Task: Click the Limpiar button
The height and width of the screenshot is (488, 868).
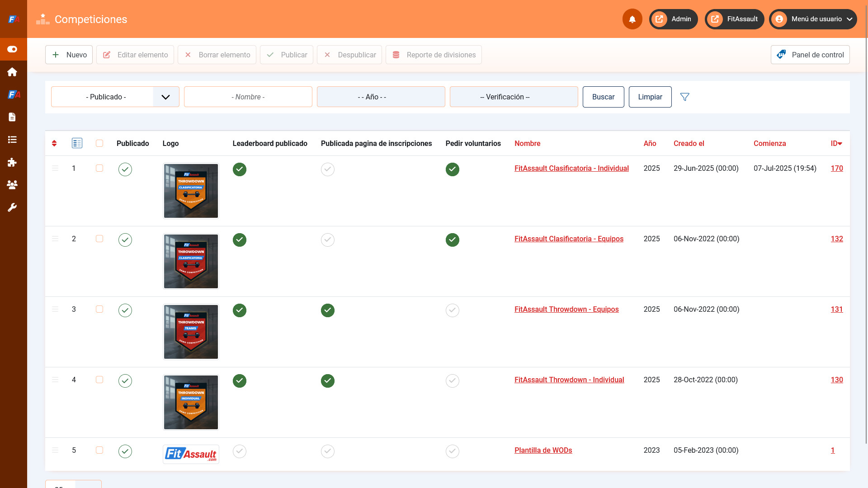Action: [650, 97]
